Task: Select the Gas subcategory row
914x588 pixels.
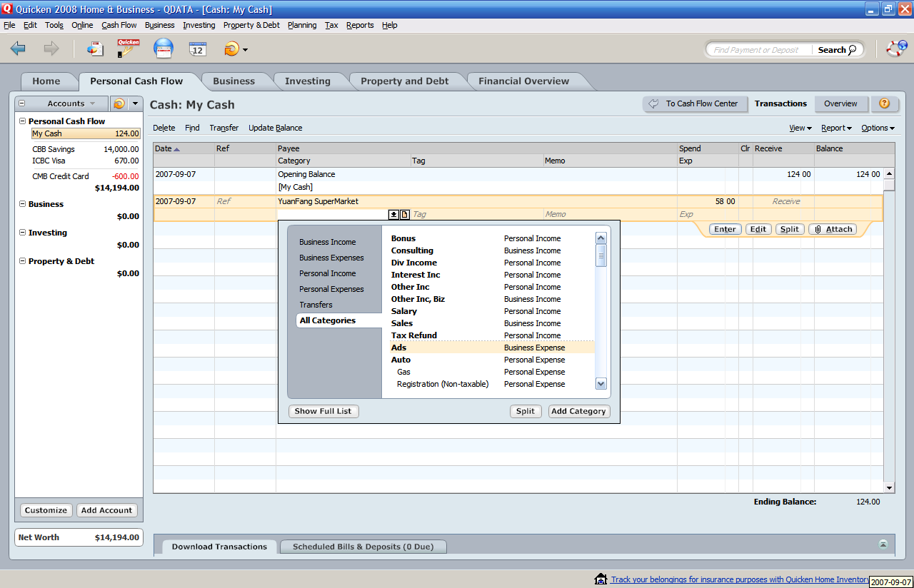Action: pyautogui.click(x=493, y=372)
